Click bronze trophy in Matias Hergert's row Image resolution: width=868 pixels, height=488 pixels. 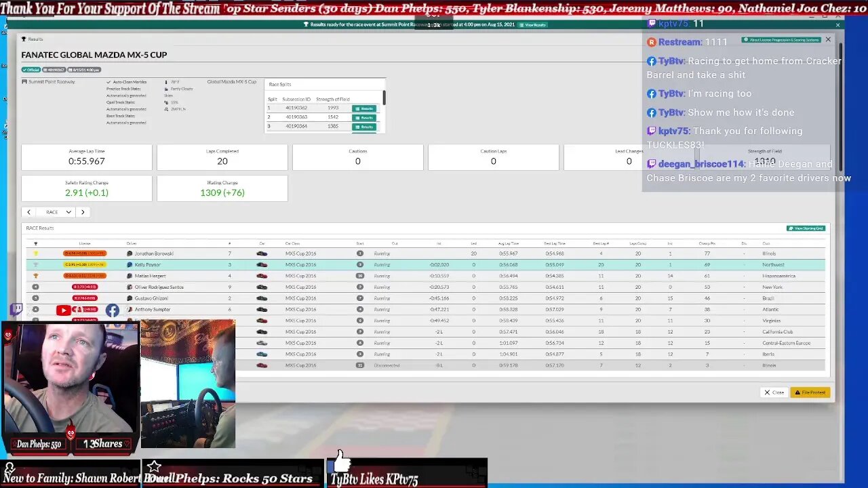click(36, 276)
